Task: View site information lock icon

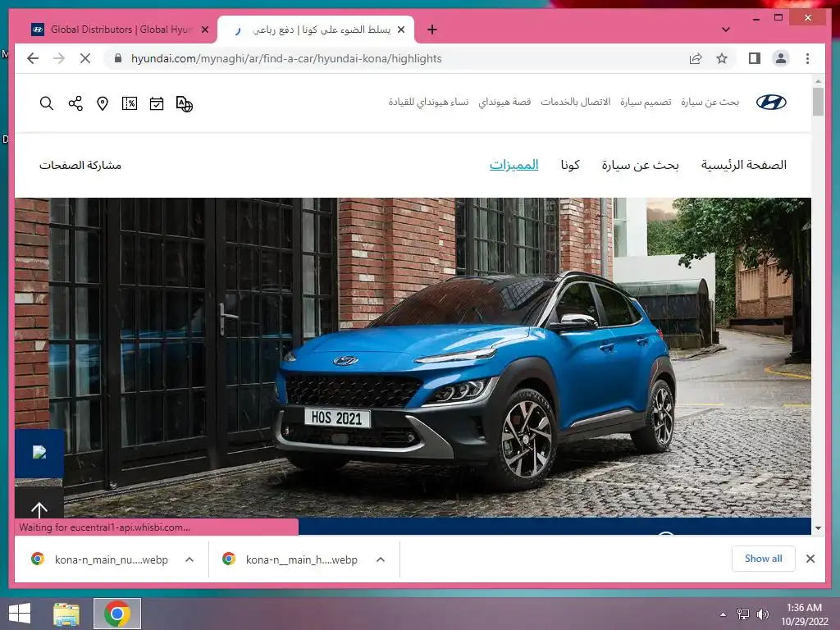Action: (118, 58)
